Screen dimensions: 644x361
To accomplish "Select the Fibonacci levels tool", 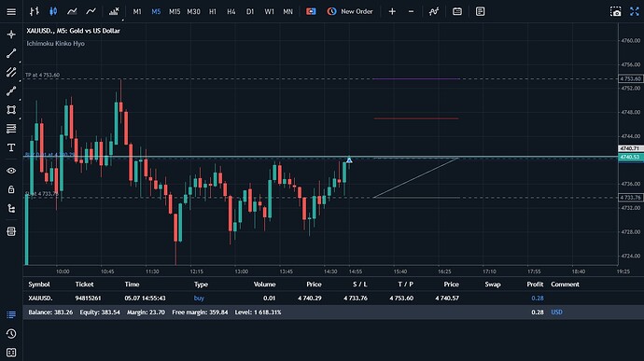I will 11,129.
